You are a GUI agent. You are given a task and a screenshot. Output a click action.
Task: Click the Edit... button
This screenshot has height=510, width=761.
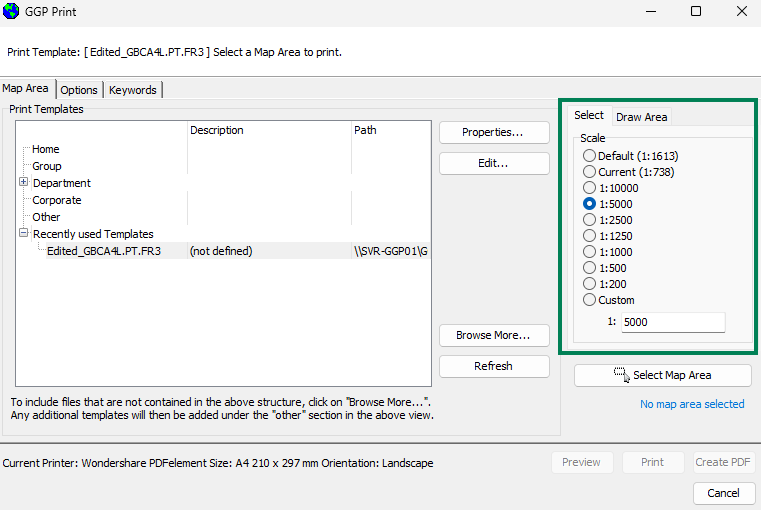point(494,164)
